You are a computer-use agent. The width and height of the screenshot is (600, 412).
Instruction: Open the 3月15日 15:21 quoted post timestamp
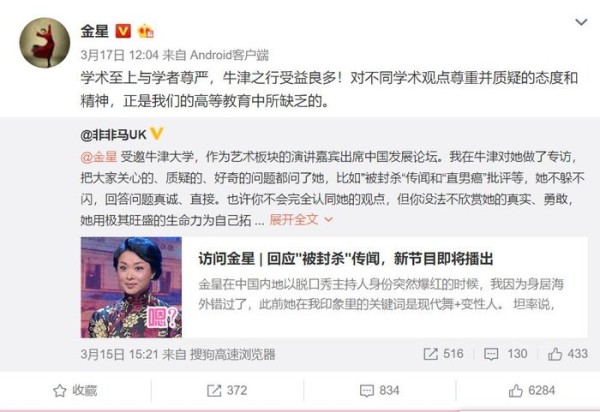pos(119,354)
